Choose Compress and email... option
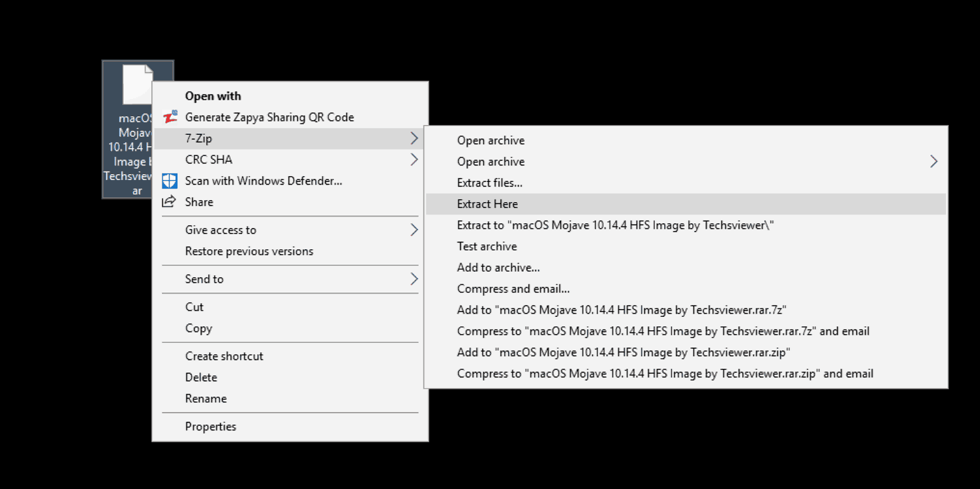Screen dimensions: 980x489 tap(513, 289)
